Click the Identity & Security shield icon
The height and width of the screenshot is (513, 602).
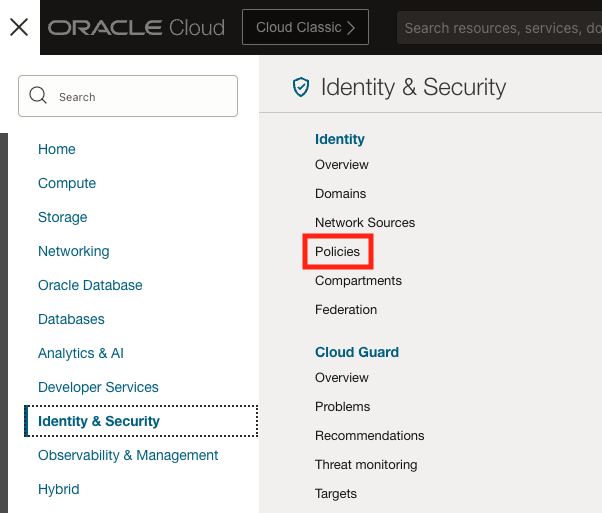coord(300,88)
